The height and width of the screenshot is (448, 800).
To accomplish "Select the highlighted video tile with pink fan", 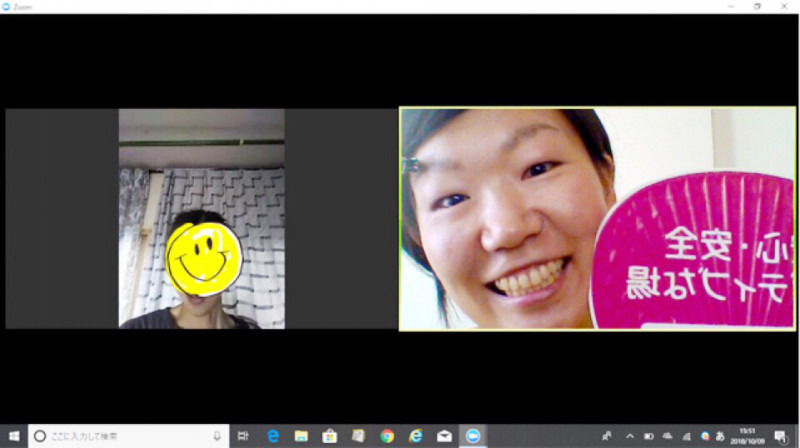I will [597, 218].
